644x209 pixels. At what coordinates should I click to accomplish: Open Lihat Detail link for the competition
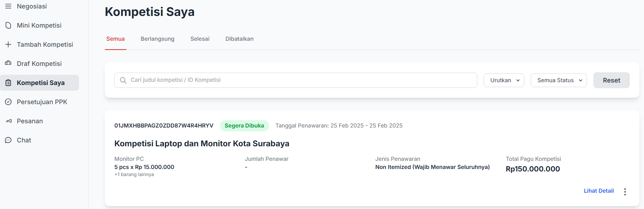tap(599, 191)
